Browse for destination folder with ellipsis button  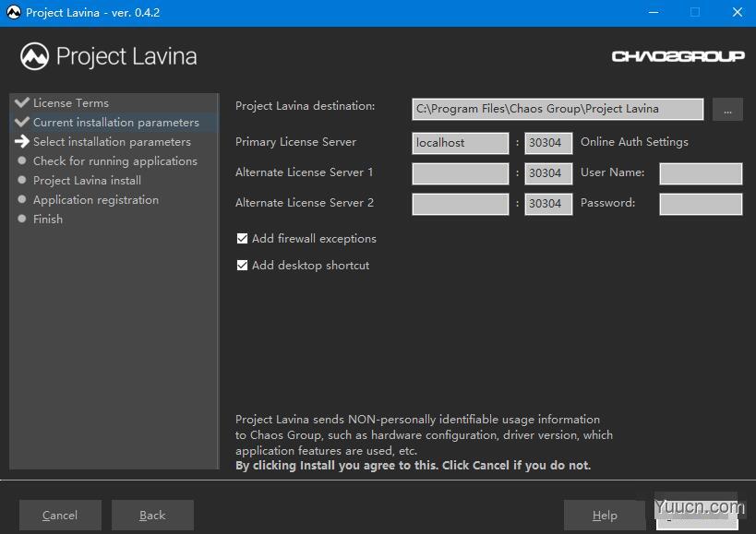727,110
